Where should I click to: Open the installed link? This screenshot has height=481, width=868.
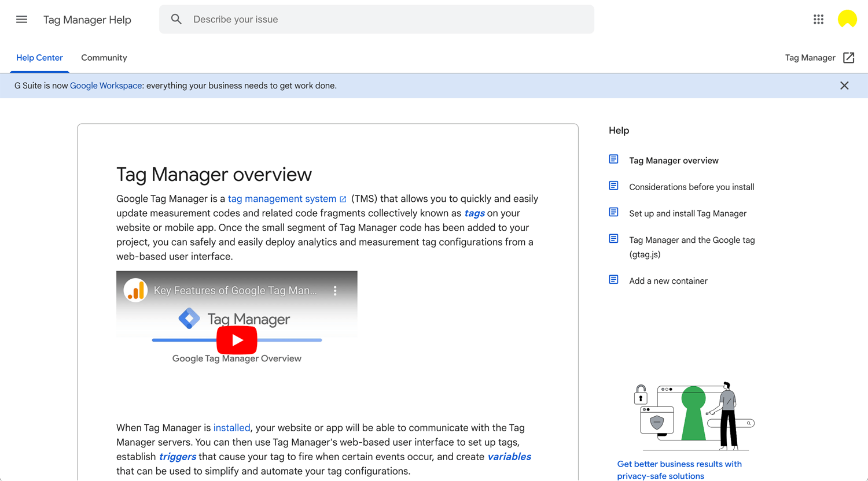click(231, 428)
